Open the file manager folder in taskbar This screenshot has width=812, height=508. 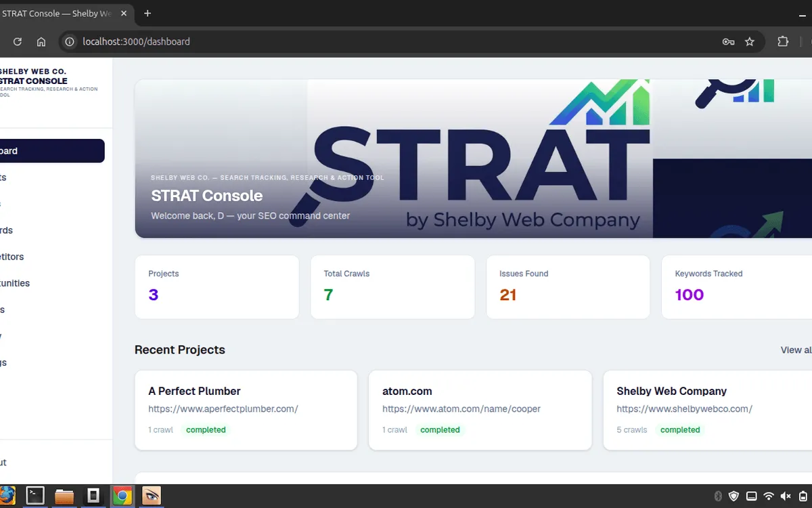coord(64,496)
